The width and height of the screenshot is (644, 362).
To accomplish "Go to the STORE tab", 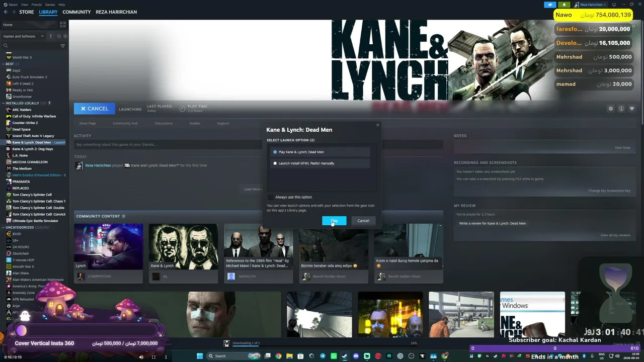I will (x=26, y=12).
